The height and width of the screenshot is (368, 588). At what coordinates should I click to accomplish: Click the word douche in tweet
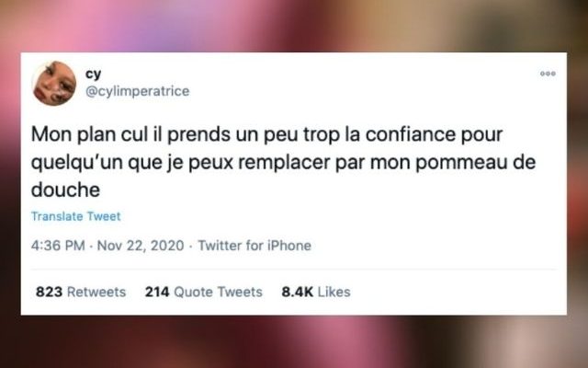pos(65,190)
